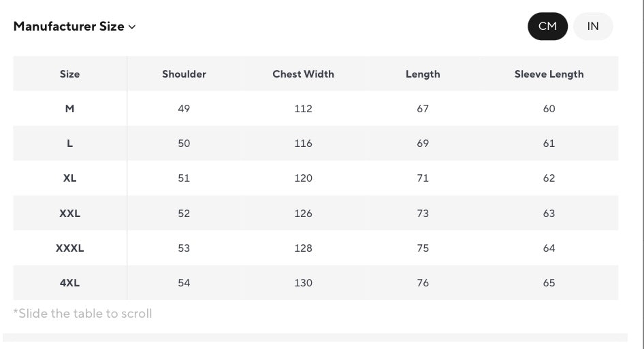Click the Chest Width column header
Image resolution: width=644 pixels, height=349 pixels.
(303, 74)
